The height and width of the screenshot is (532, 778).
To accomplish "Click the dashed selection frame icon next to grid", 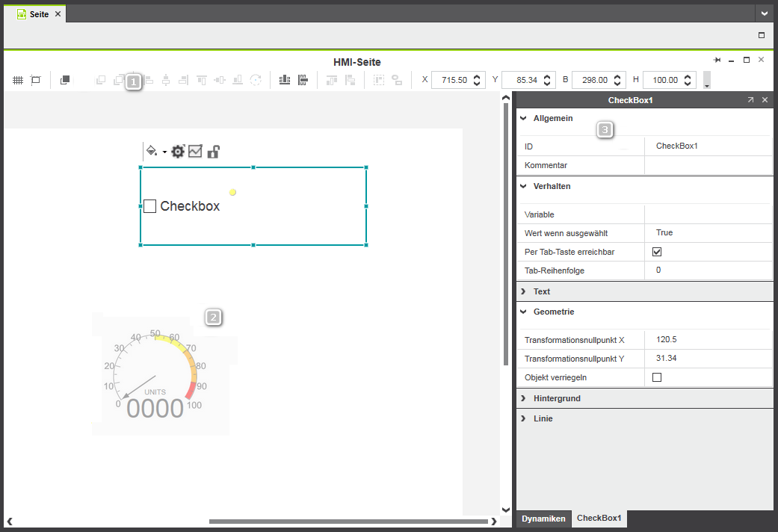I will [x=36, y=80].
